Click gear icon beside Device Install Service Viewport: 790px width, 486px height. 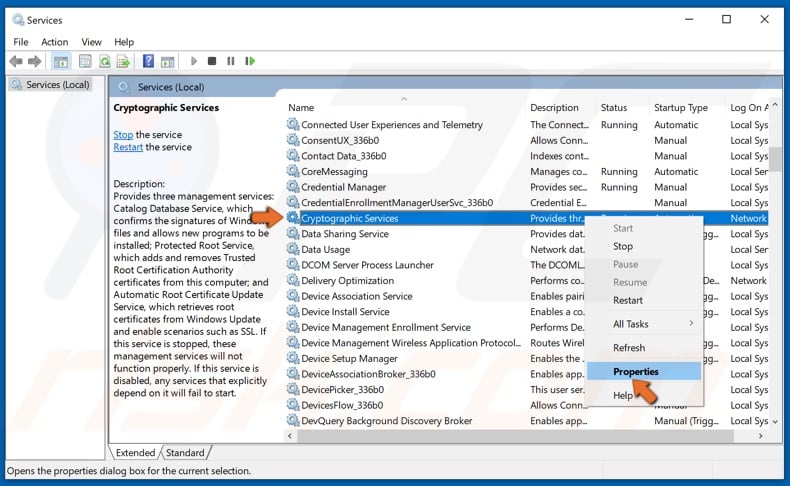pyautogui.click(x=293, y=312)
